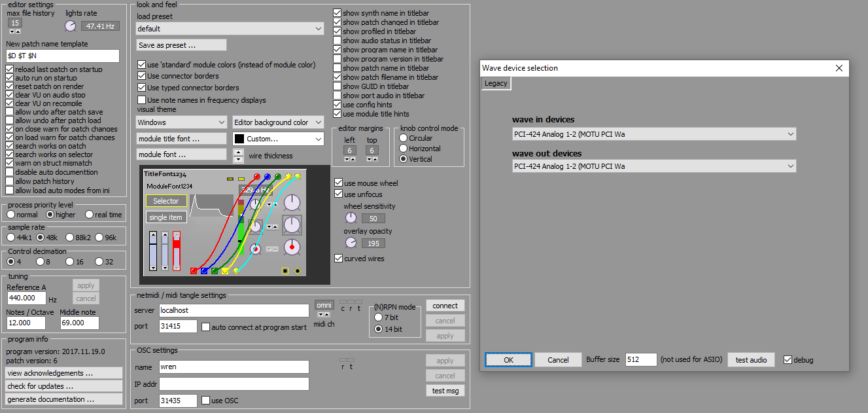
Task: Click the wheel sensitivity knob
Action: pos(351,218)
